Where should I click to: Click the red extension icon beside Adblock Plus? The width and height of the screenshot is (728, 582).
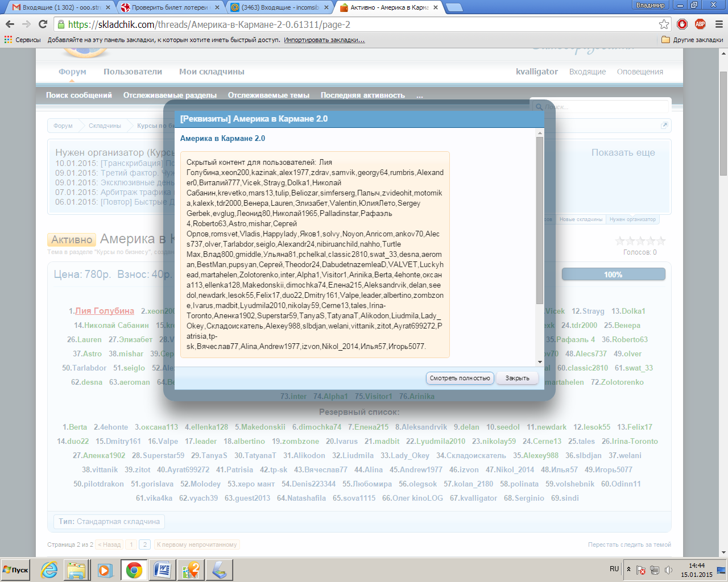click(682, 24)
